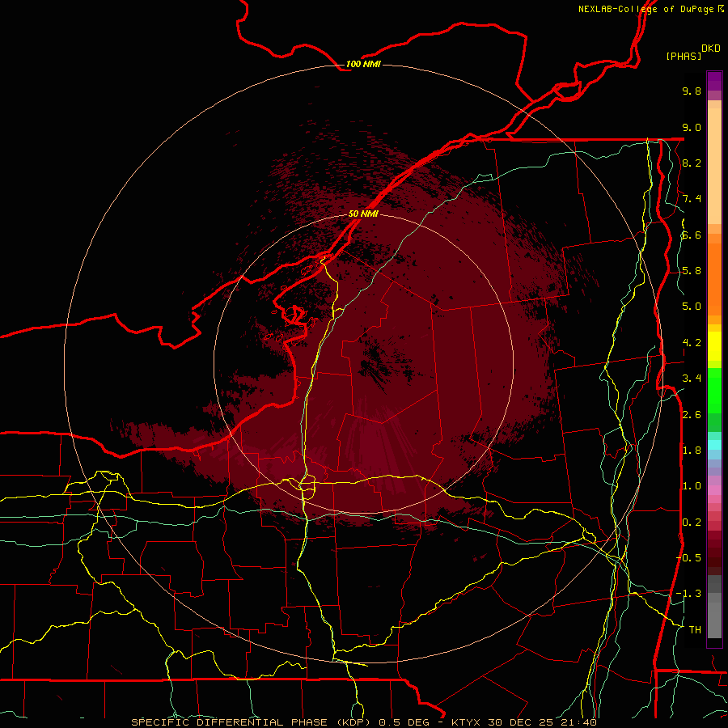Click the 1.8 value on the color scale
The width and height of the screenshot is (728, 728).
pos(692,451)
